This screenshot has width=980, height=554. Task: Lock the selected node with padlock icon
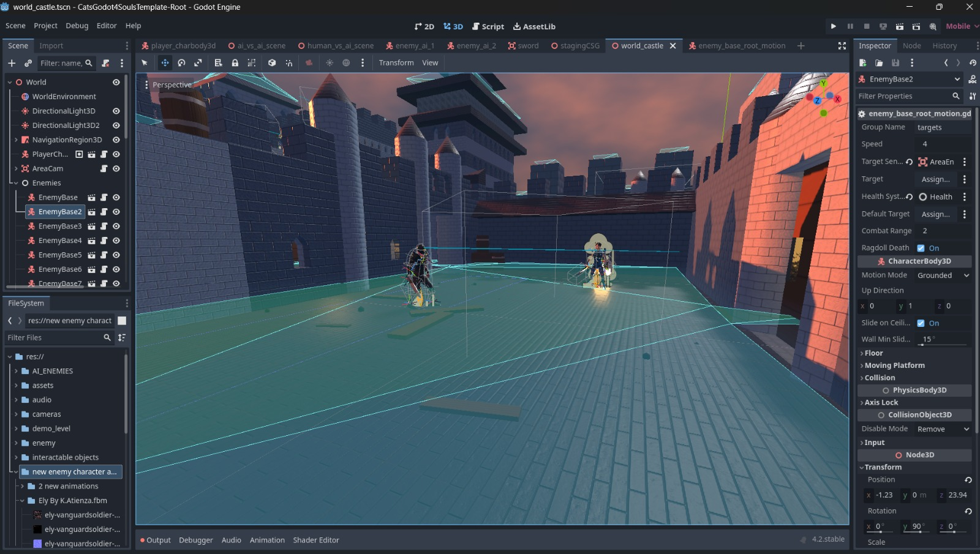pos(235,62)
